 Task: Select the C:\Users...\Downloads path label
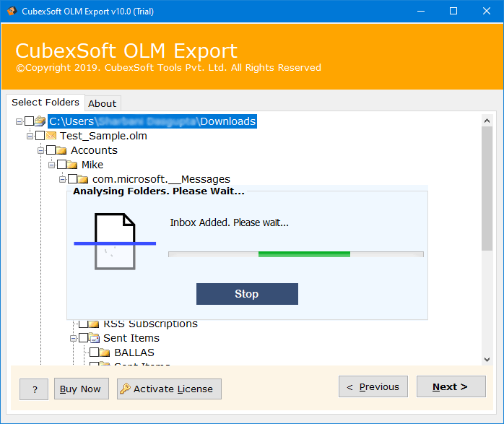(152, 121)
